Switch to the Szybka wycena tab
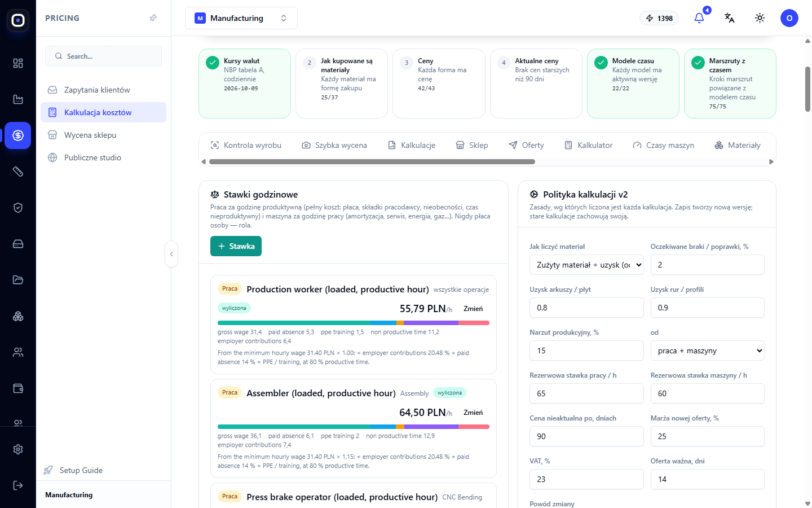This screenshot has height=508, width=812. pos(334,145)
